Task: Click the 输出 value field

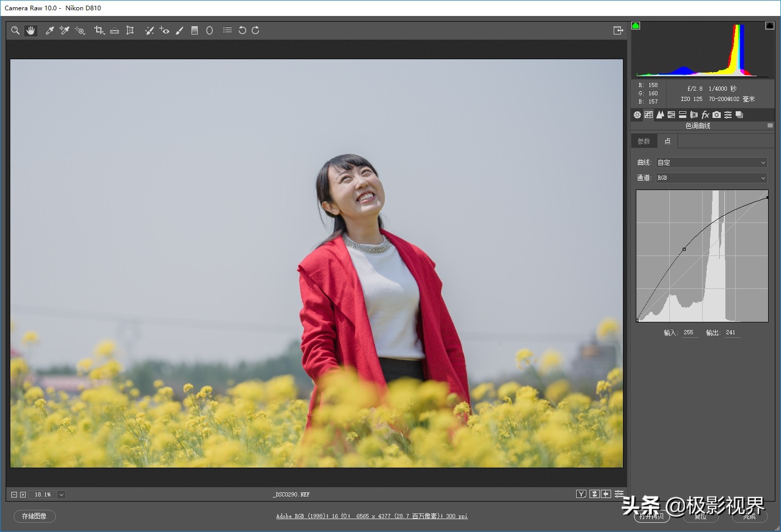Action: tap(732, 333)
